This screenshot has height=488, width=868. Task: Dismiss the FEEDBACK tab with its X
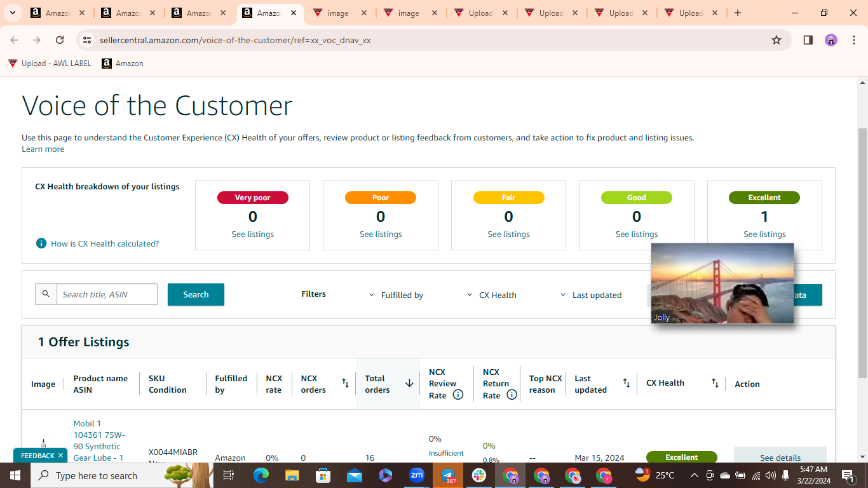(x=60, y=456)
